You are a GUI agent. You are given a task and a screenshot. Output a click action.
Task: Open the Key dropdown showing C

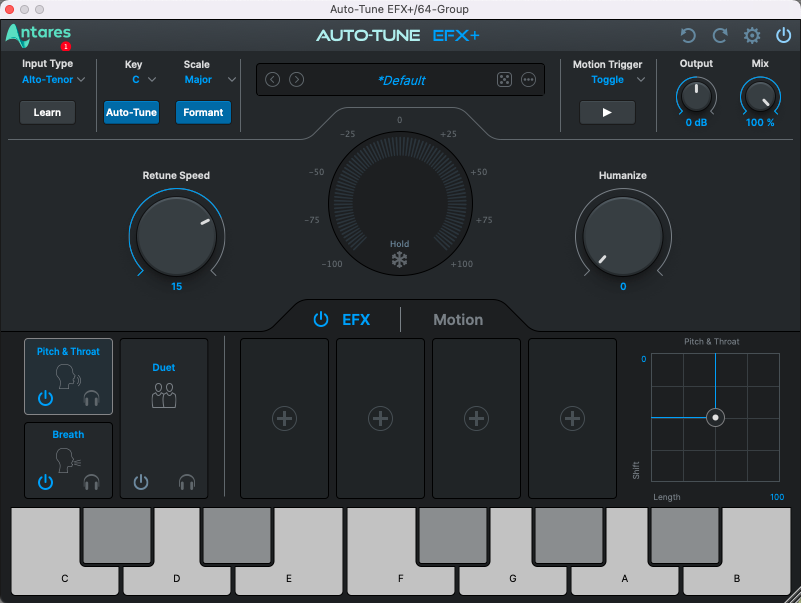click(144, 80)
